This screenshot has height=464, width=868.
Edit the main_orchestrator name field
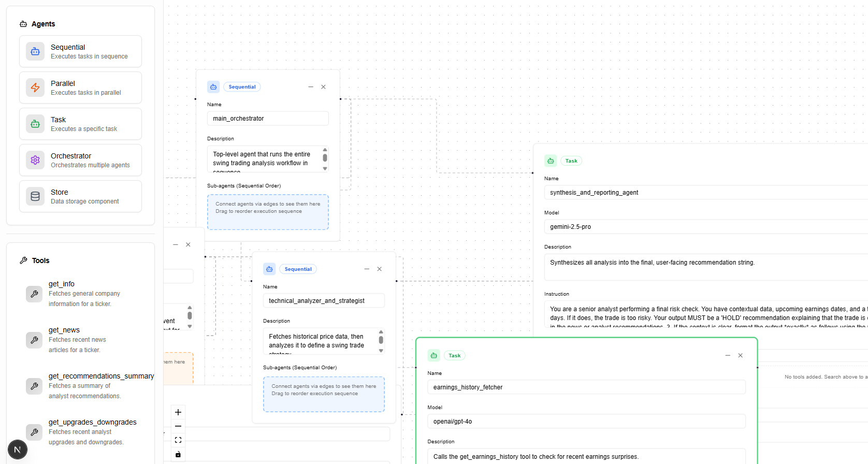pyautogui.click(x=268, y=119)
